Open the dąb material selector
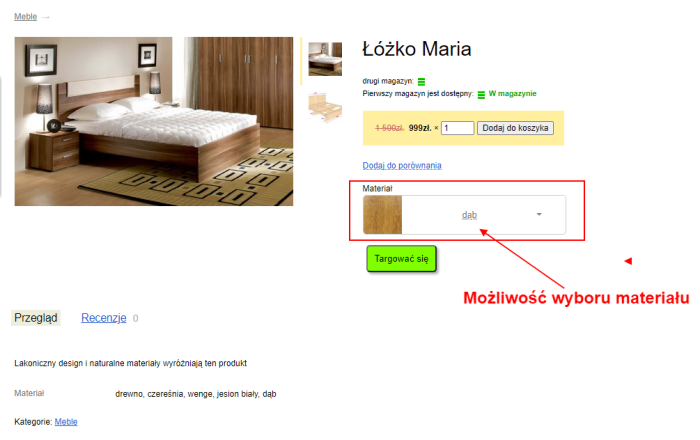 (x=464, y=215)
